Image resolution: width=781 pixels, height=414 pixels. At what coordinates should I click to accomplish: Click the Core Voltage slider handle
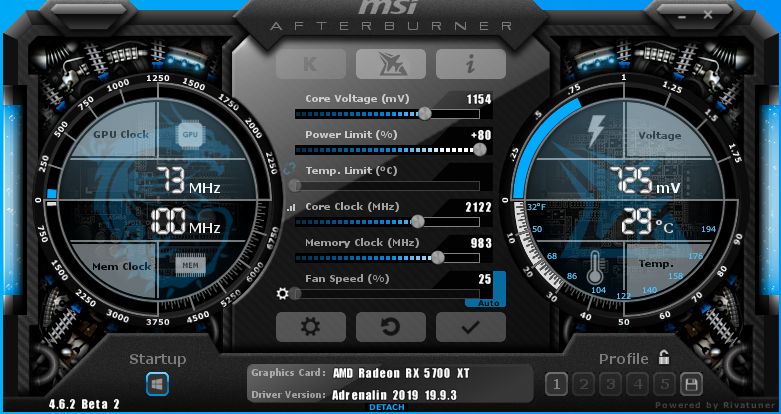[x=425, y=114]
